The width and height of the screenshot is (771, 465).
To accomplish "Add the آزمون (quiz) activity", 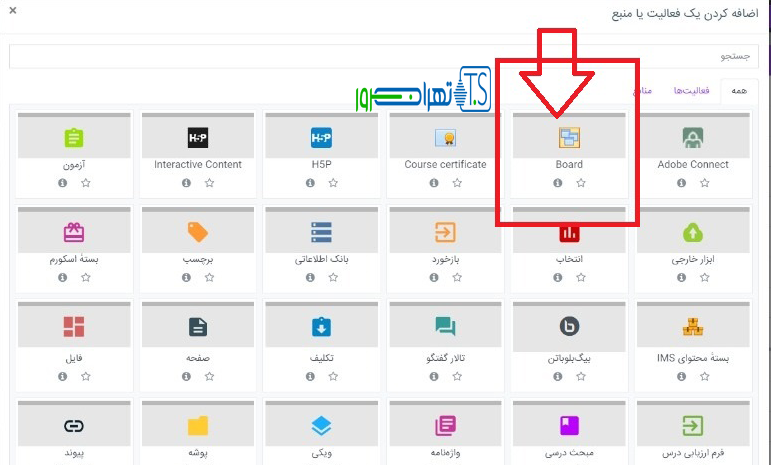I will tap(74, 138).
